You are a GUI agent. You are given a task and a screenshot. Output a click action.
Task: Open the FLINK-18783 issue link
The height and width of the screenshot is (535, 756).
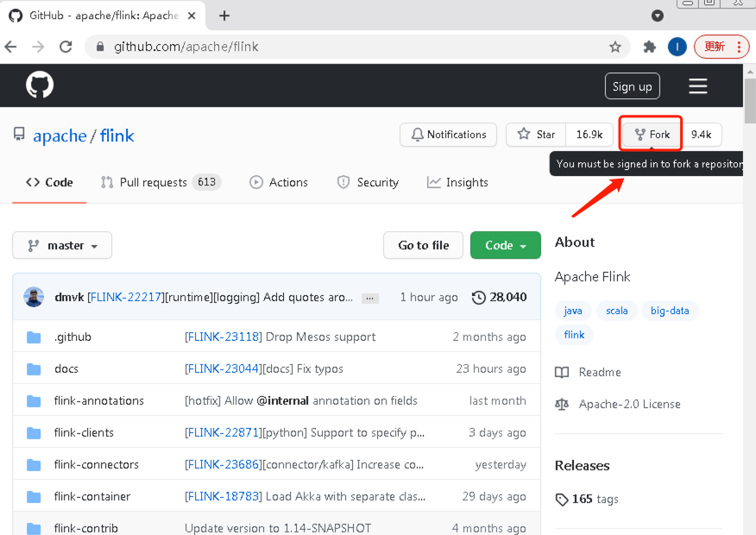point(224,496)
